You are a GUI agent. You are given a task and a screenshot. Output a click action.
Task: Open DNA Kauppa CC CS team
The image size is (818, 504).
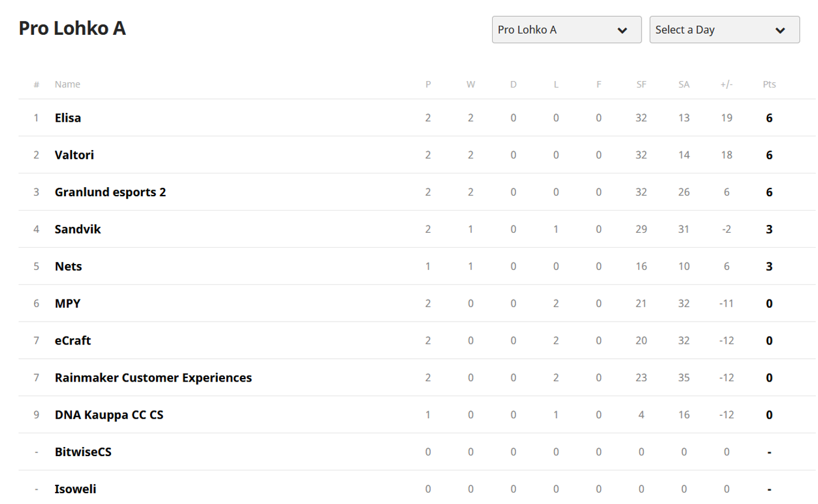coord(109,415)
